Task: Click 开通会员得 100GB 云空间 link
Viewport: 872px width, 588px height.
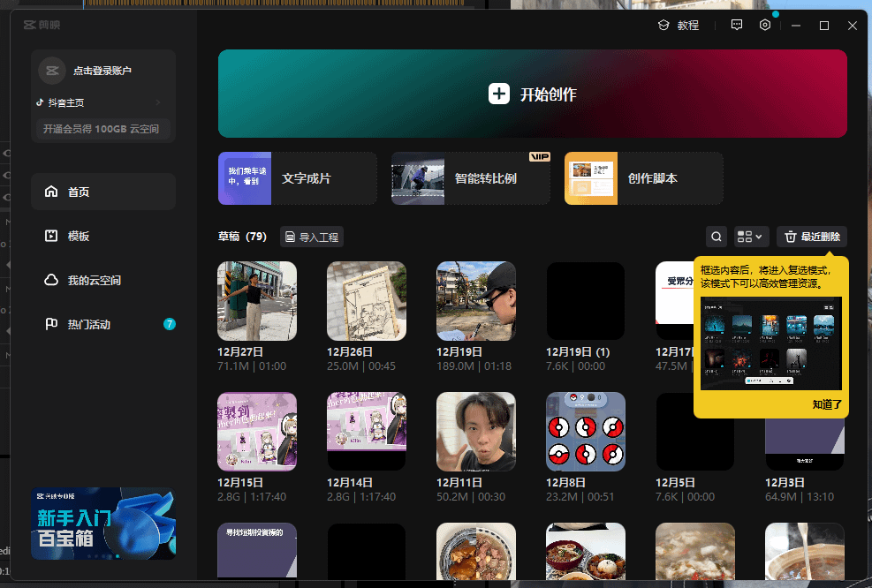Action: [x=102, y=129]
